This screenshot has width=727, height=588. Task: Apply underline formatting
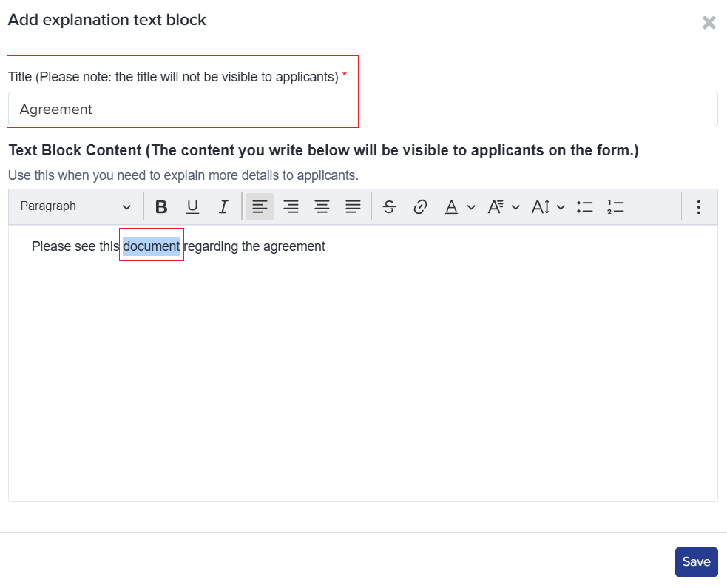tap(192, 207)
